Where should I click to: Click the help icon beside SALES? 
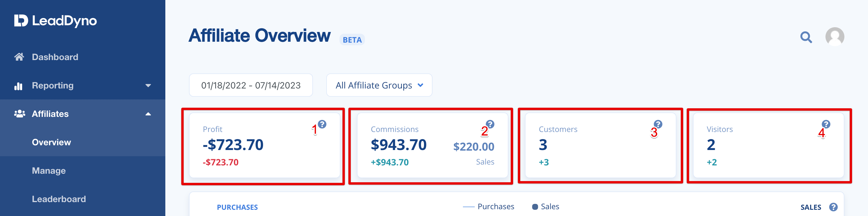[x=833, y=207]
